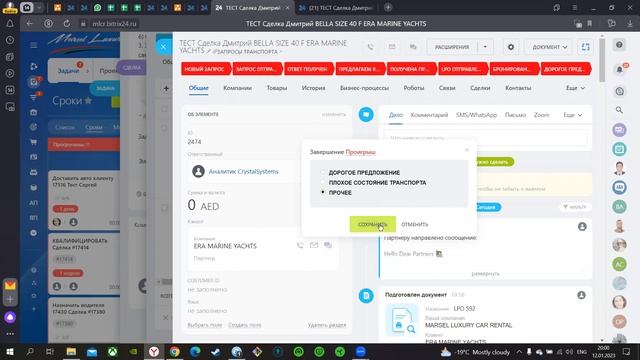Image resolution: width=640 pixels, height=360 pixels.
Task: Expand the Еще menu in deal tabs
Action: pos(575,88)
